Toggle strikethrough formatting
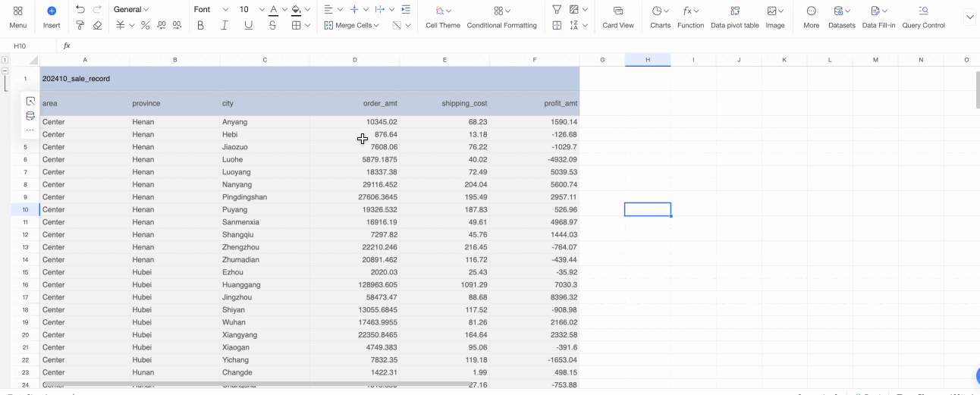 (272, 25)
